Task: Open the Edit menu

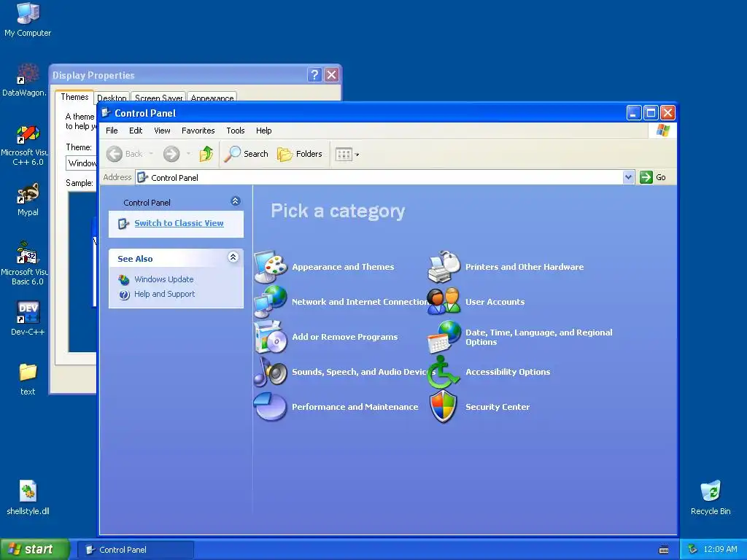Action: click(x=135, y=131)
